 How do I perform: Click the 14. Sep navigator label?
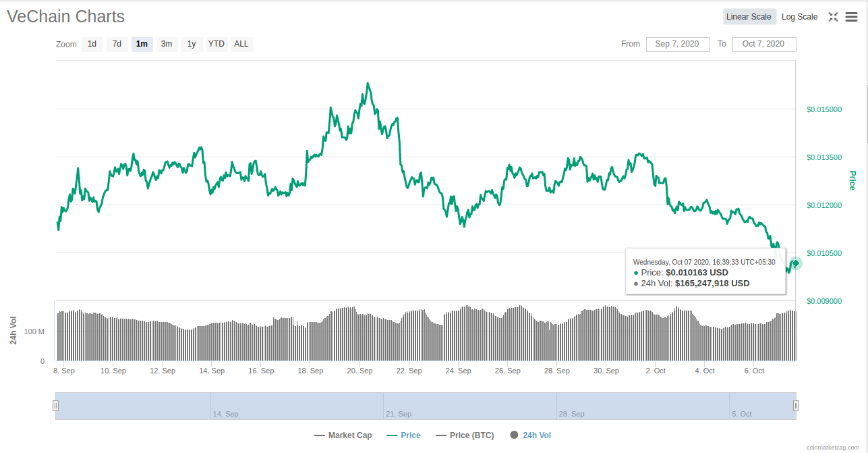pos(225,414)
